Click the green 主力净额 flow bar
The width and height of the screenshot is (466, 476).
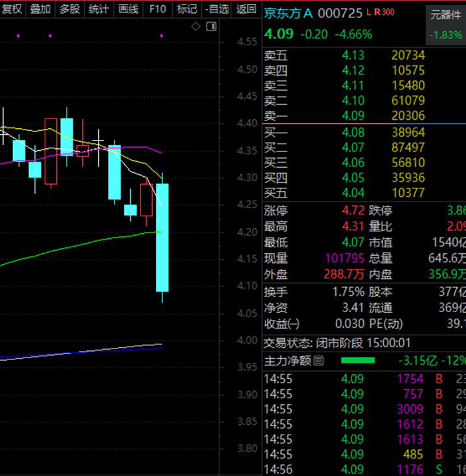[x=358, y=360]
